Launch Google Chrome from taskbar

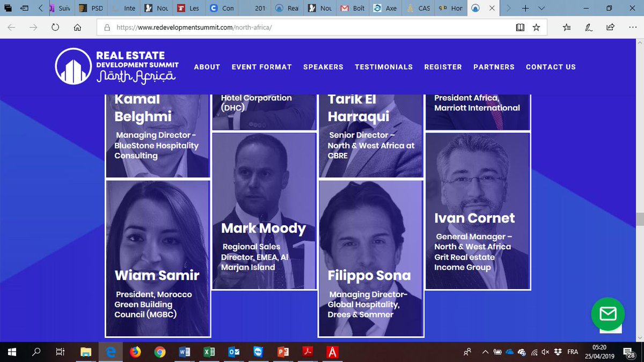tap(160, 352)
